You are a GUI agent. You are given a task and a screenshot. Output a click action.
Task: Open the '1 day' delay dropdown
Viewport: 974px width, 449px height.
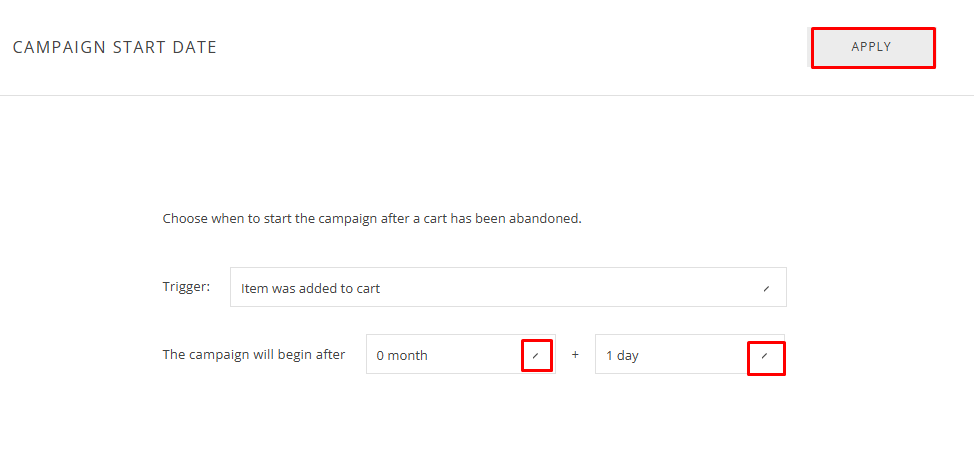(689, 354)
